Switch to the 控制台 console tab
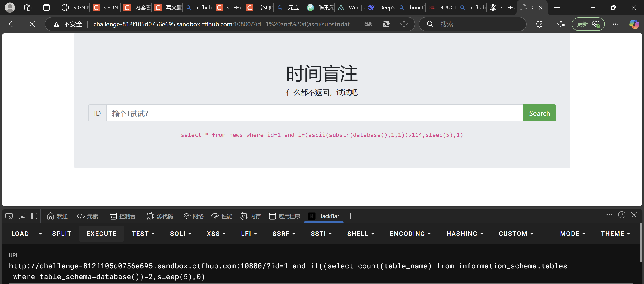 point(123,216)
